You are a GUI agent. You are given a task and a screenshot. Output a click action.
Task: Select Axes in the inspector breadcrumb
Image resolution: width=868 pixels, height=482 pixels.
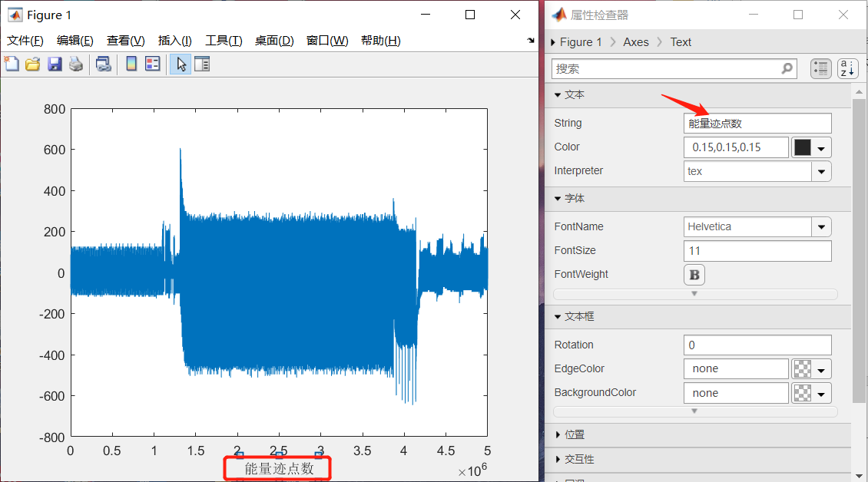[635, 42]
